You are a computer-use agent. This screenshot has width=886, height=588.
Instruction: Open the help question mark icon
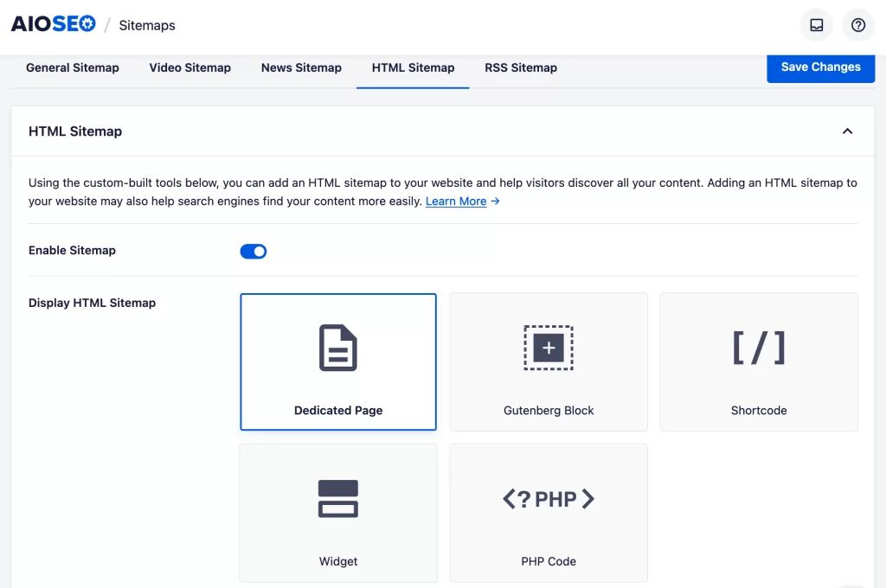click(857, 25)
